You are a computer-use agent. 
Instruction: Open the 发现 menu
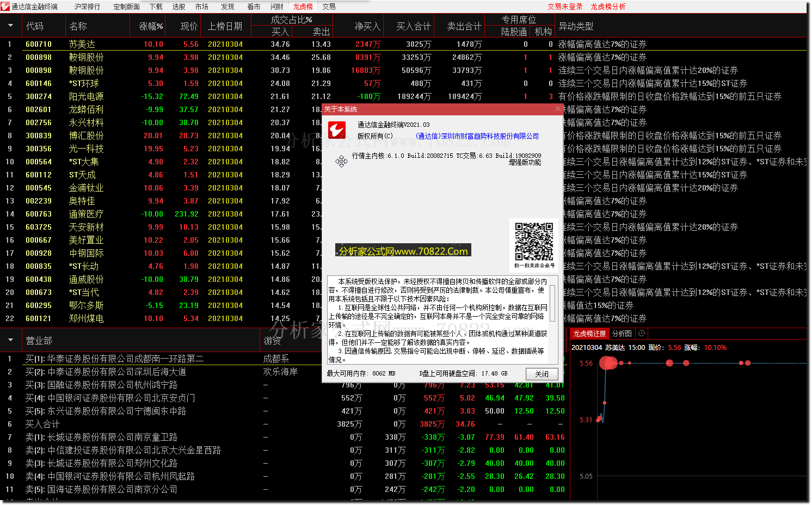227,7
